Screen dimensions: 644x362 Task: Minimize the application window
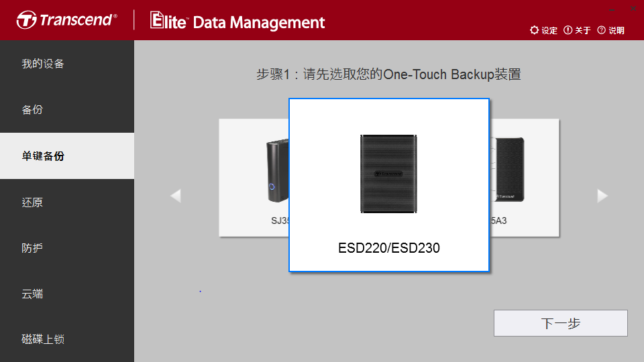coord(612,9)
